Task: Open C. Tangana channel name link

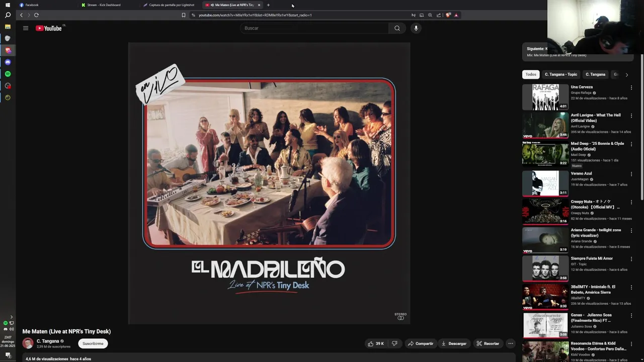Action: coord(48,341)
